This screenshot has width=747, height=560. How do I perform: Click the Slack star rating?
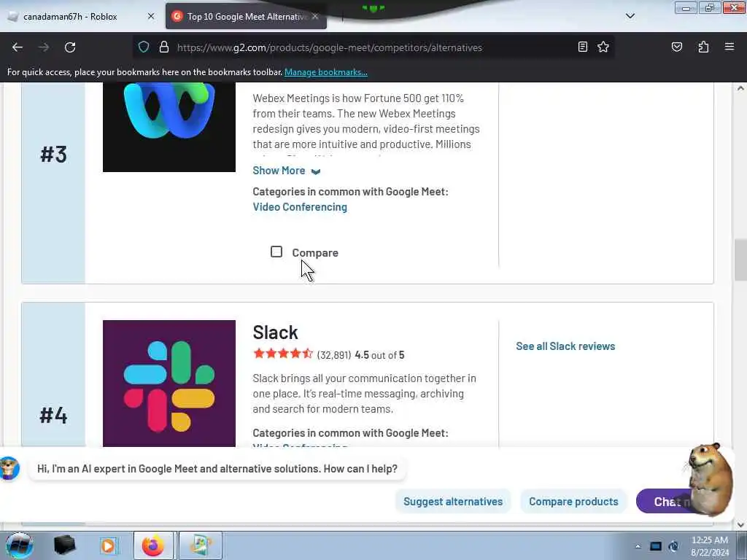click(283, 354)
